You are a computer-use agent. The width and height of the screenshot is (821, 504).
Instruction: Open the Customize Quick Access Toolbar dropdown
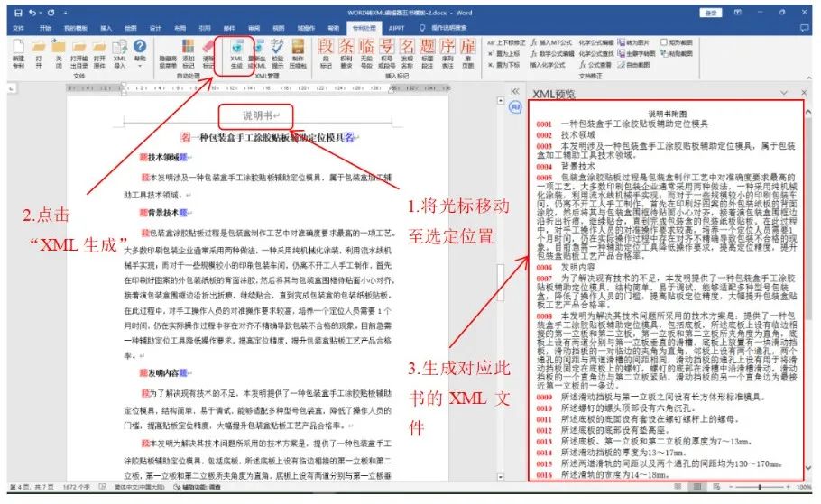point(66,13)
